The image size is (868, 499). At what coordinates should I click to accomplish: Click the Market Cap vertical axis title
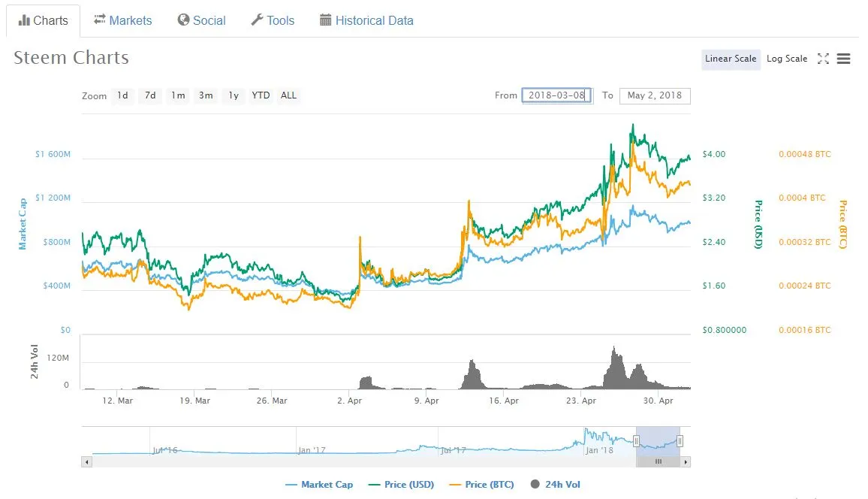tap(23, 224)
